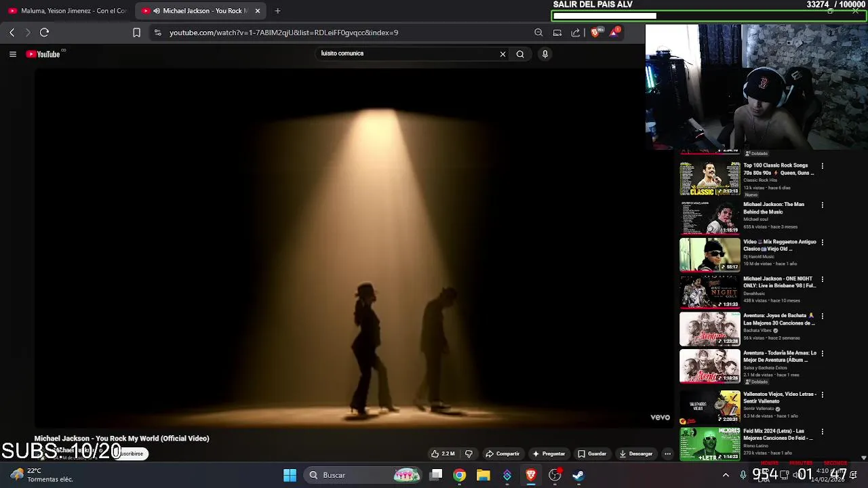Start voice search with microphone
The width and height of the screenshot is (868, 488).
tap(545, 54)
